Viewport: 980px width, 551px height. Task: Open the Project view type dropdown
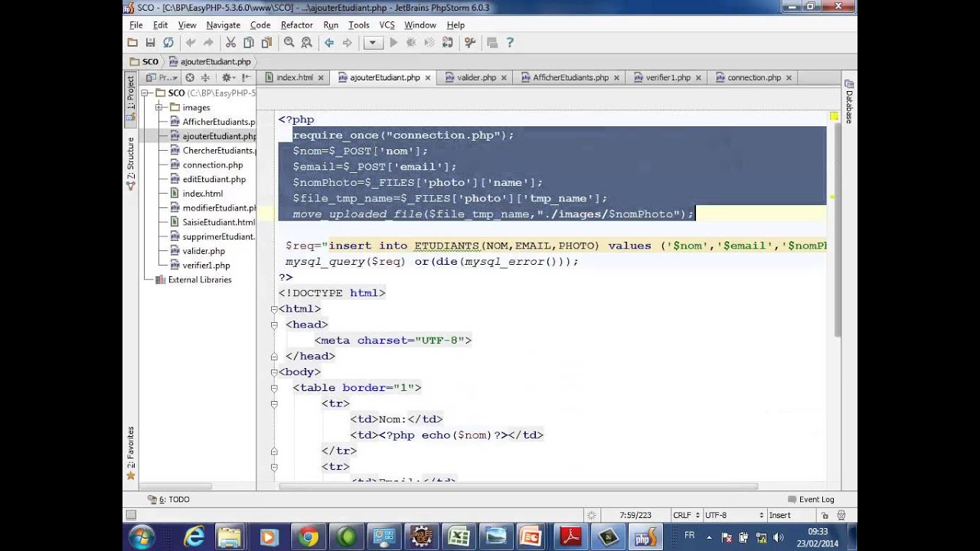coord(162,77)
